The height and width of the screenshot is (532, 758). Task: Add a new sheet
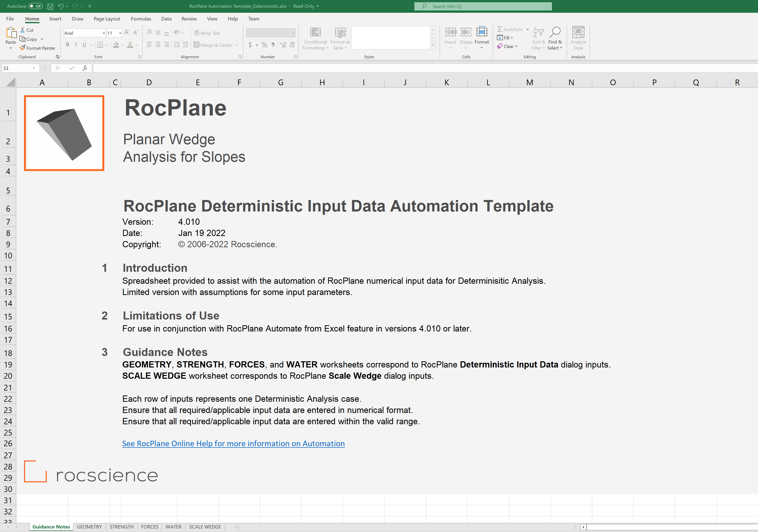pos(237,527)
